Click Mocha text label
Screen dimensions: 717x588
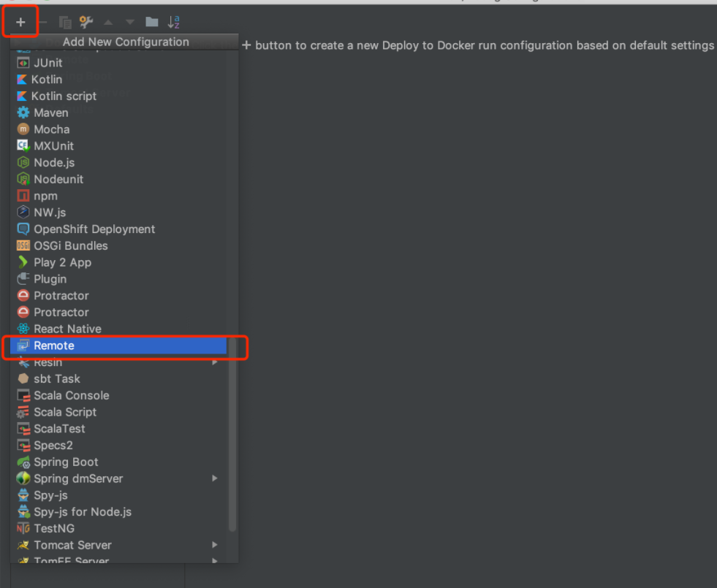52,129
